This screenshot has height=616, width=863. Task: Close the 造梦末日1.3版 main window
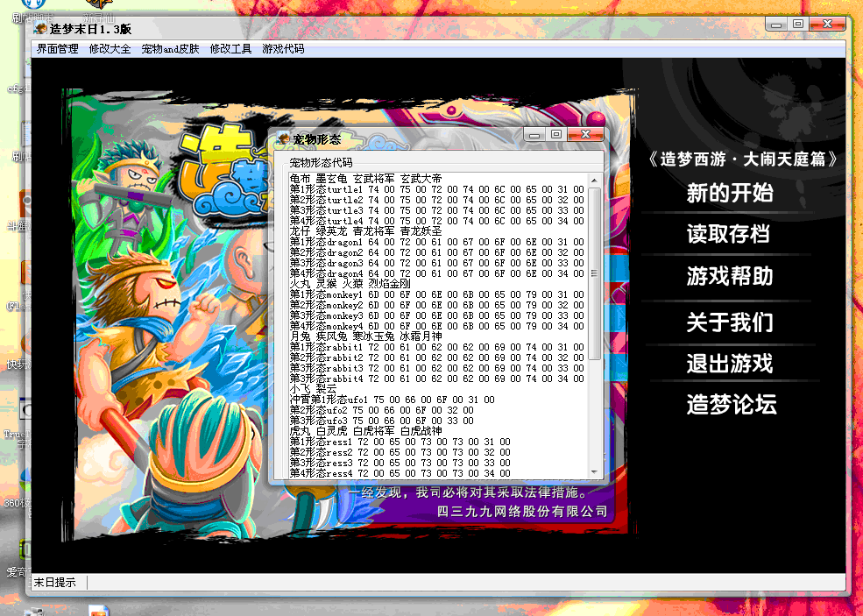click(827, 25)
